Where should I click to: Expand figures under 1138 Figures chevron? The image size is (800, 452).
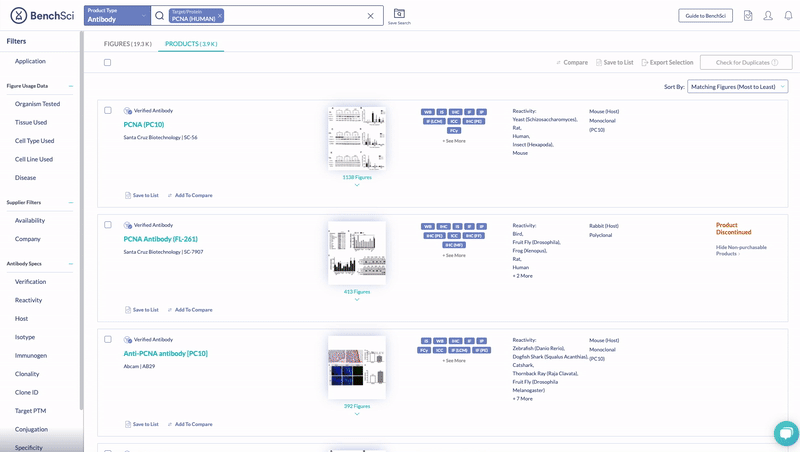pos(357,185)
